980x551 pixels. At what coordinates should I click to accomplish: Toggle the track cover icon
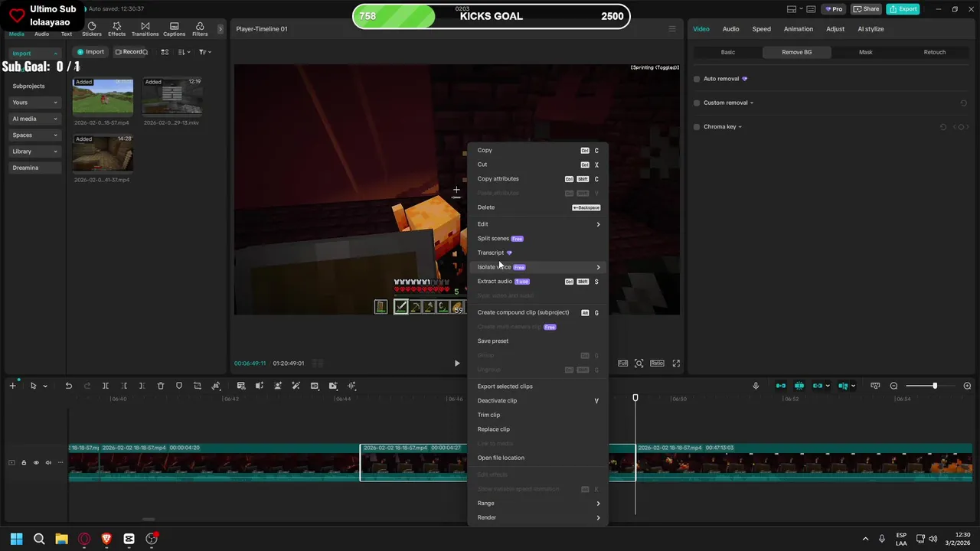pos(11,462)
